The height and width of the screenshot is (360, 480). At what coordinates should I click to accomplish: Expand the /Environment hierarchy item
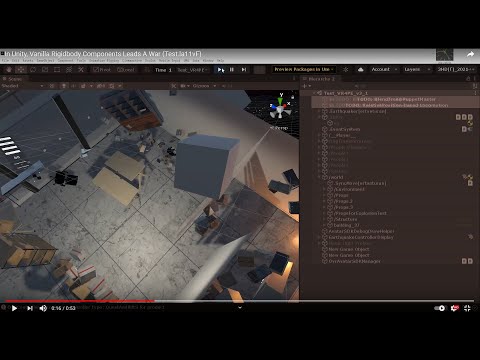coord(324,189)
